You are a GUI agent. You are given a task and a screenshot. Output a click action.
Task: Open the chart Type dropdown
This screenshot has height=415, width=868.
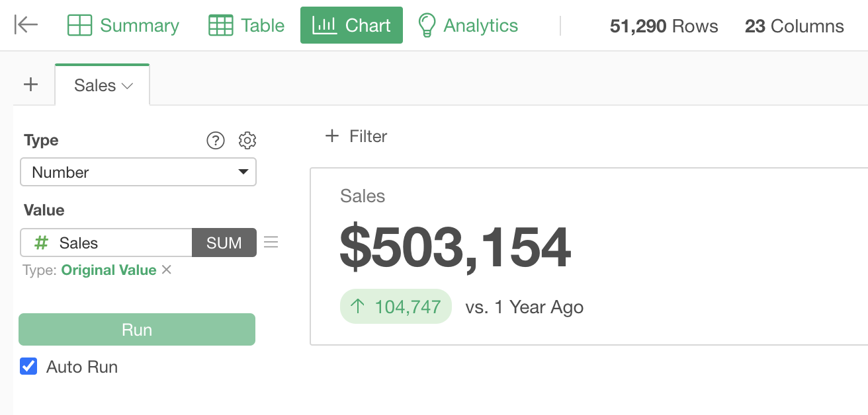click(x=138, y=172)
